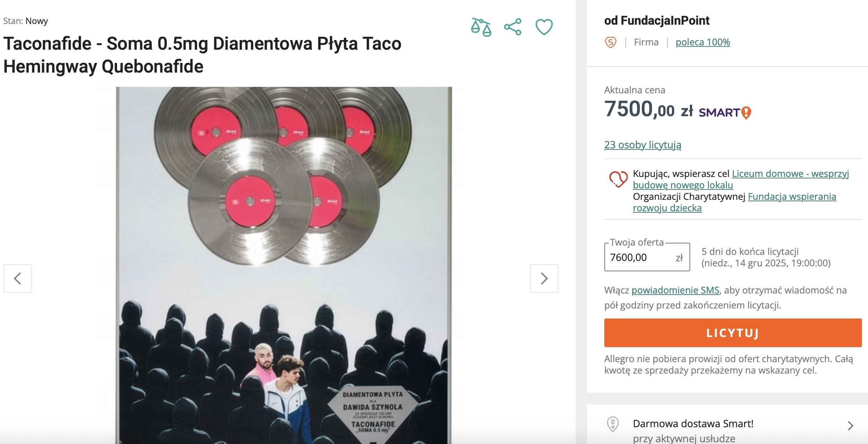
Task: Click the diamond record product image
Action: (283, 265)
